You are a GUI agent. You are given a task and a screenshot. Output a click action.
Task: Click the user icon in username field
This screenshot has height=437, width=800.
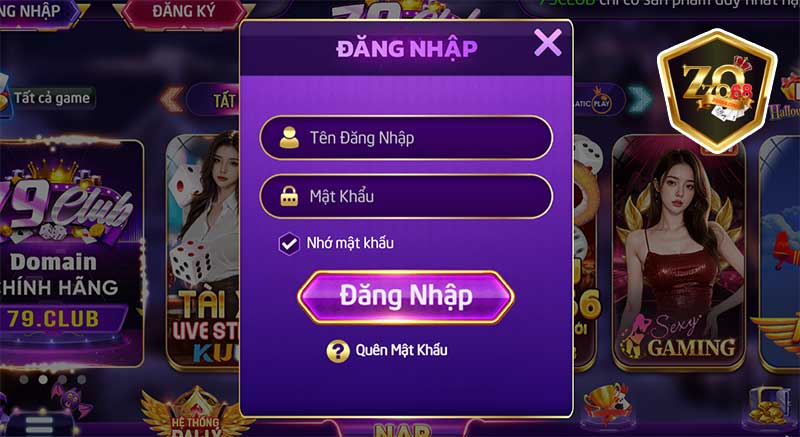tap(289, 138)
